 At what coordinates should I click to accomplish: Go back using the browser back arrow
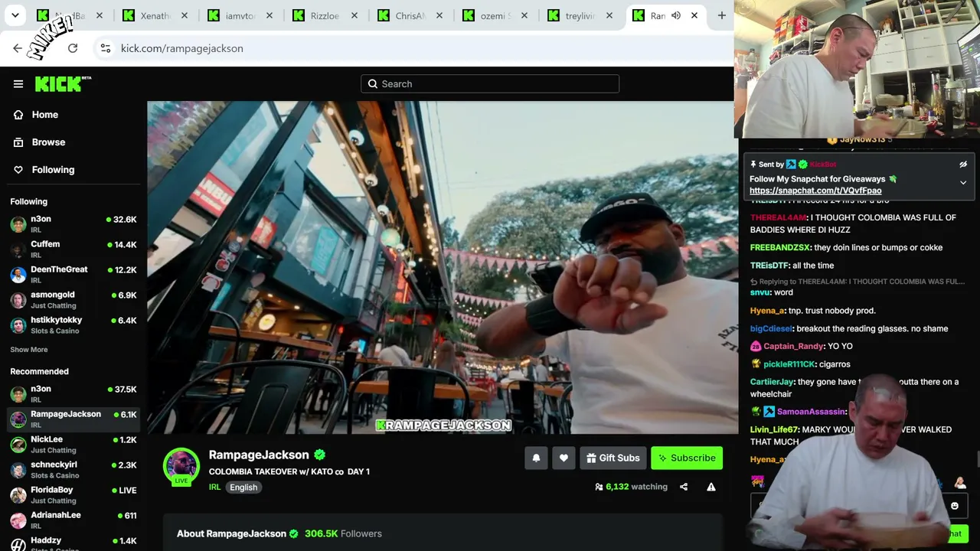(x=18, y=48)
